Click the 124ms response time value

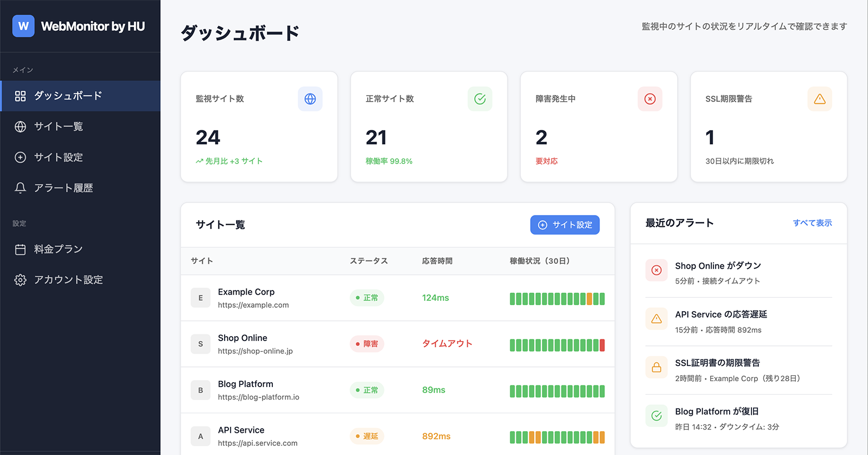[x=436, y=298]
